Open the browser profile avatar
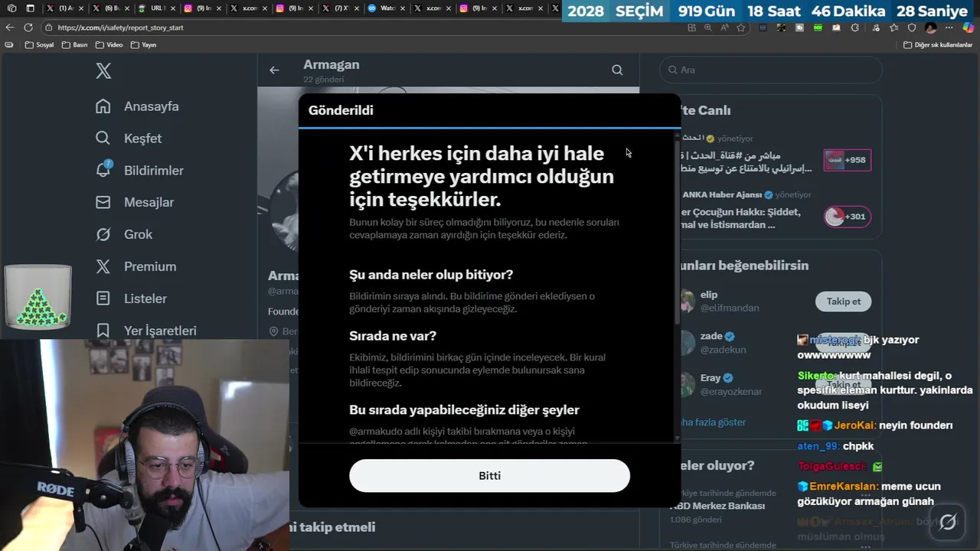The image size is (980, 551). 931,28
